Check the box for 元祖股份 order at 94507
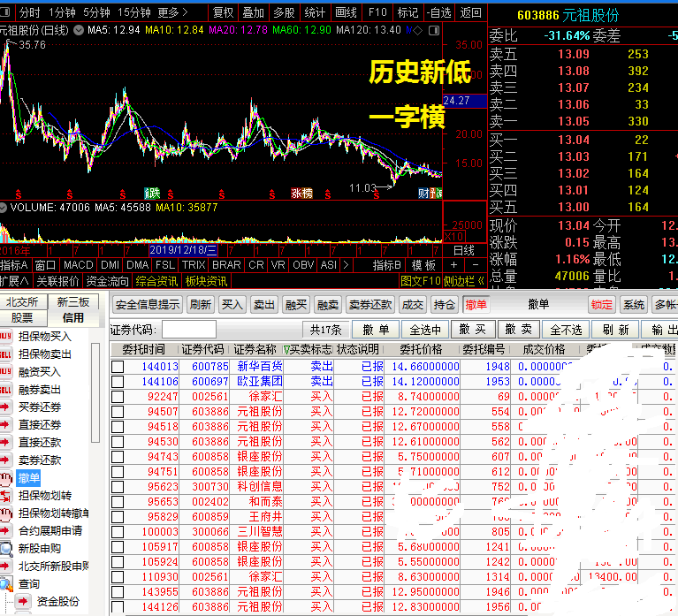This screenshot has width=678, height=616. click(118, 412)
